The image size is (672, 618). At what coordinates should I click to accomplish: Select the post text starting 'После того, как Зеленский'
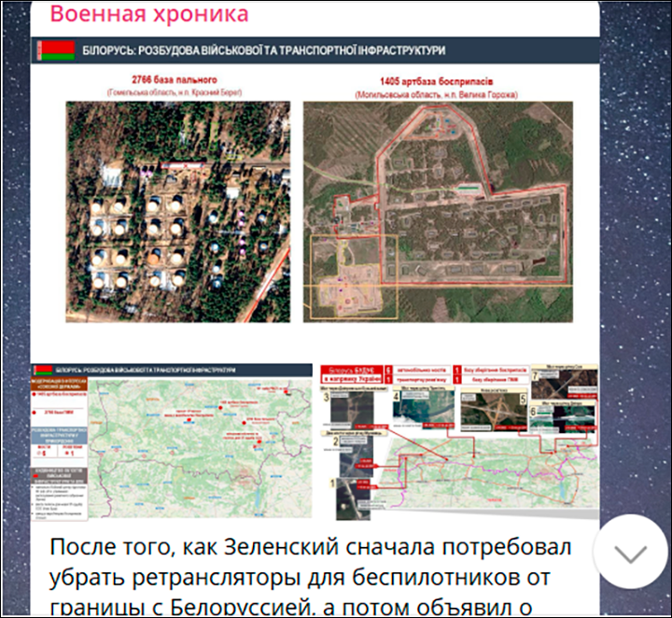311,576
